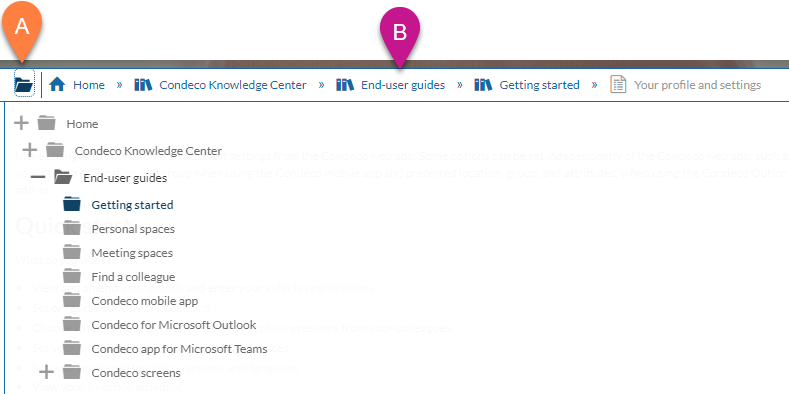Select Find a colleague in the tree
The height and width of the screenshot is (394, 789).
click(x=133, y=277)
